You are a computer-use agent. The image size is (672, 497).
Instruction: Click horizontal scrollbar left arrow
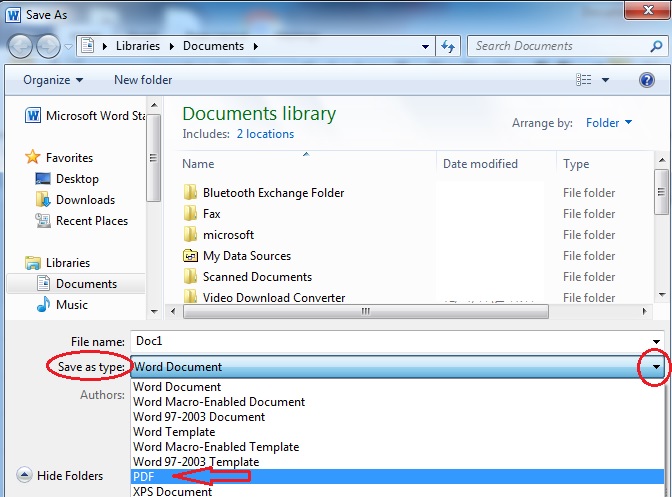(173, 311)
